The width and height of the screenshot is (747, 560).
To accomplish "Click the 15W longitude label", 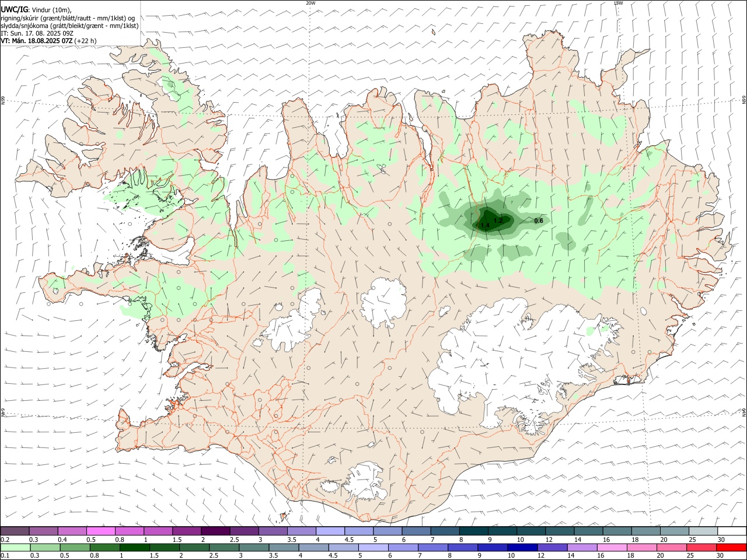I will pyautogui.click(x=618, y=3).
